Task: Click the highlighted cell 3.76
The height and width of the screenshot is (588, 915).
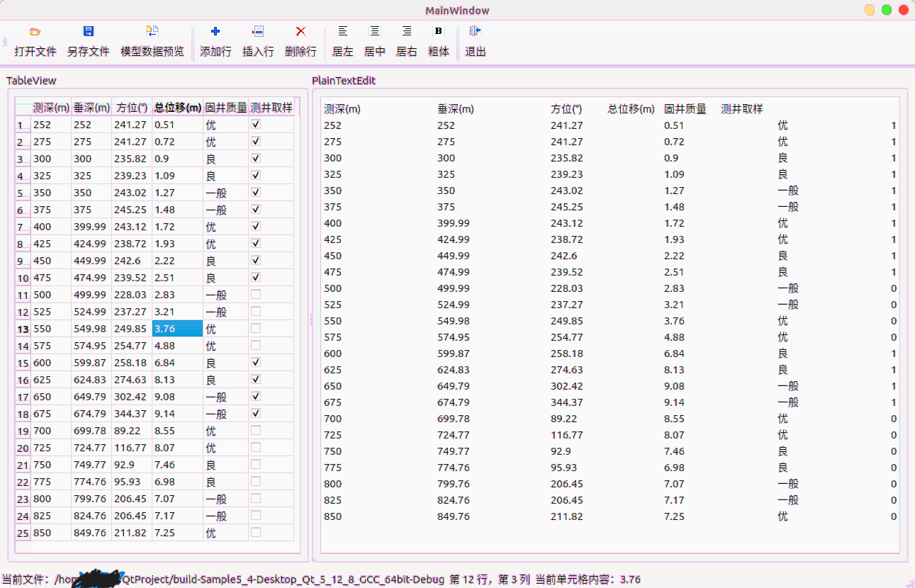Action: point(178,329)
